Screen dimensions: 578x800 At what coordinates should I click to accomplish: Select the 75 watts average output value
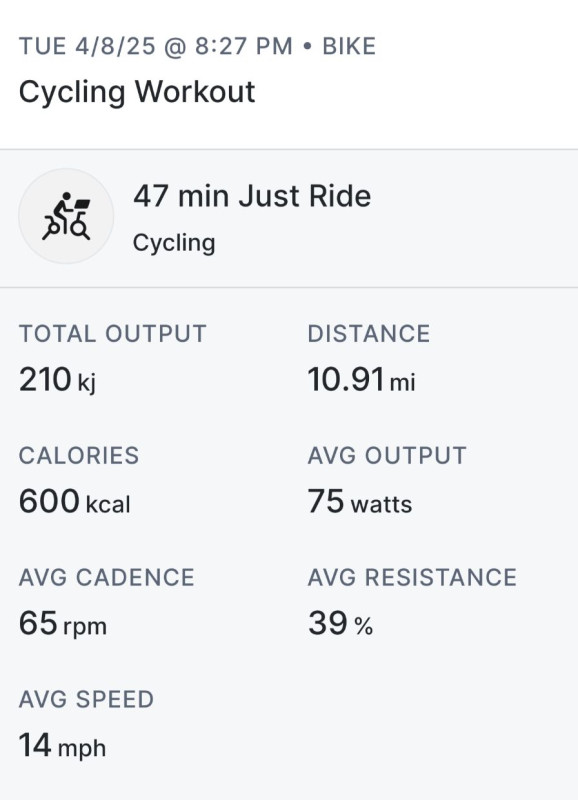[x=360, y=502]
